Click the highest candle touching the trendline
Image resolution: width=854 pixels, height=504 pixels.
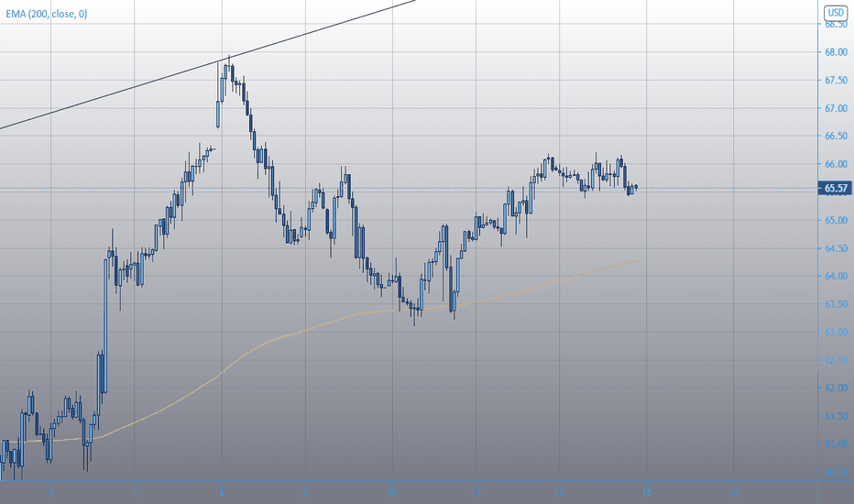(229, 67)
